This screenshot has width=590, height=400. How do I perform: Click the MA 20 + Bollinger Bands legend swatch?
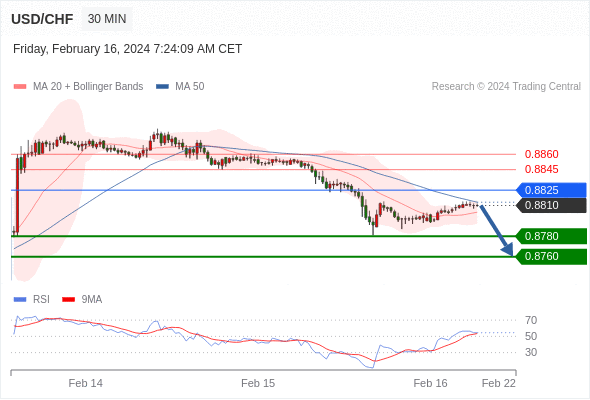(20, 87)
